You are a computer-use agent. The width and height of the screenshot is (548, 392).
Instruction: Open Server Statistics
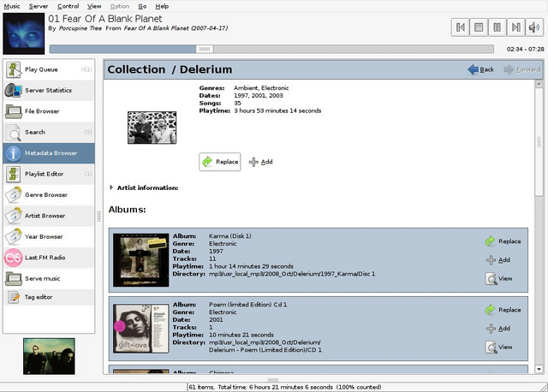click(x=49, y=91)
